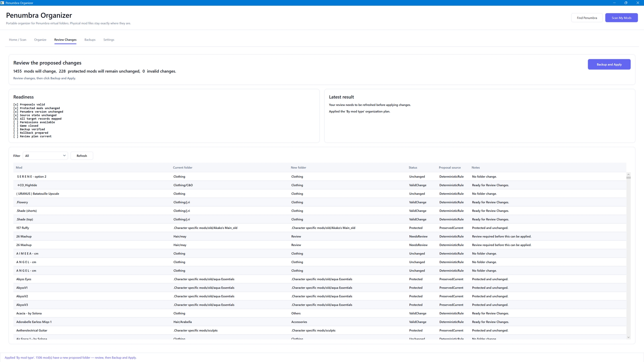Click the '[ ] Review plan current' readiness line
Image resolution: width=644 pixels, height=362 pixels.
tap(32, 136)
